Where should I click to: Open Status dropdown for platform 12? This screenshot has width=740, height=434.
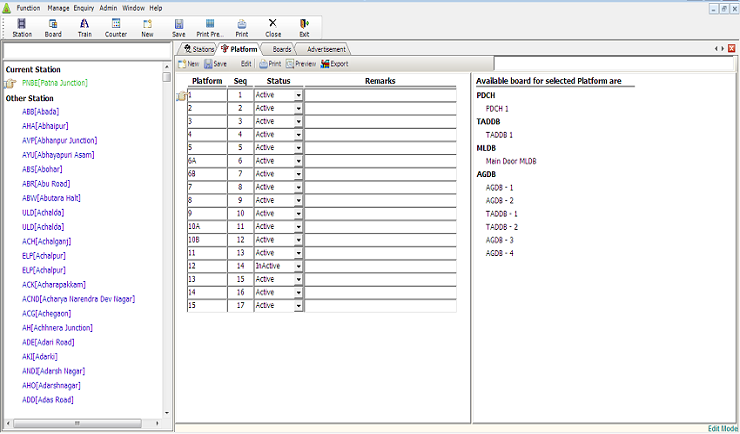[298, 266]
